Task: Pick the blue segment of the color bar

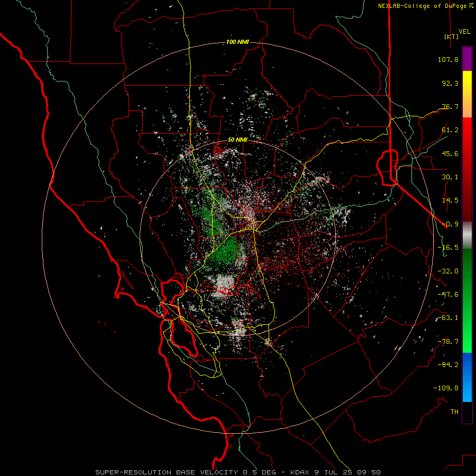Action: 467,377
